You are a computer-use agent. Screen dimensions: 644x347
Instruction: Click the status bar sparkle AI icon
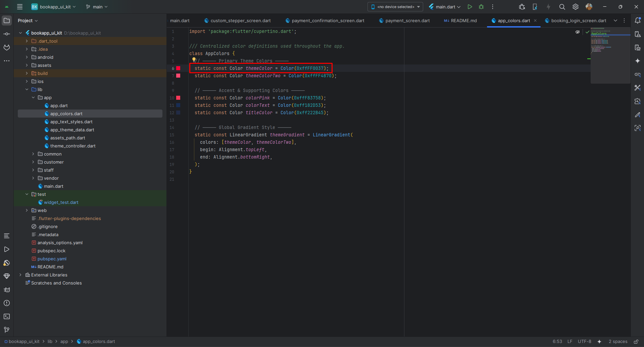click(599, 341)
